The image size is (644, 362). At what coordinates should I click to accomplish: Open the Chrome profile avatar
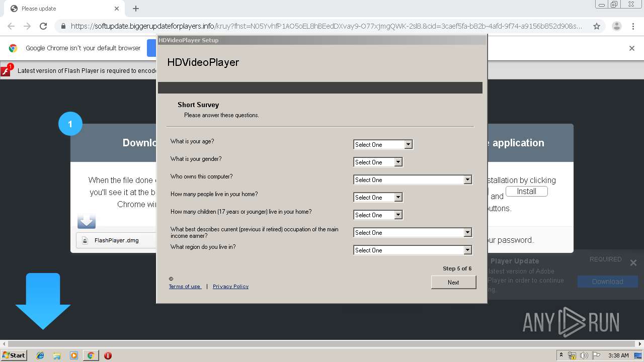(x=616, y=26)
